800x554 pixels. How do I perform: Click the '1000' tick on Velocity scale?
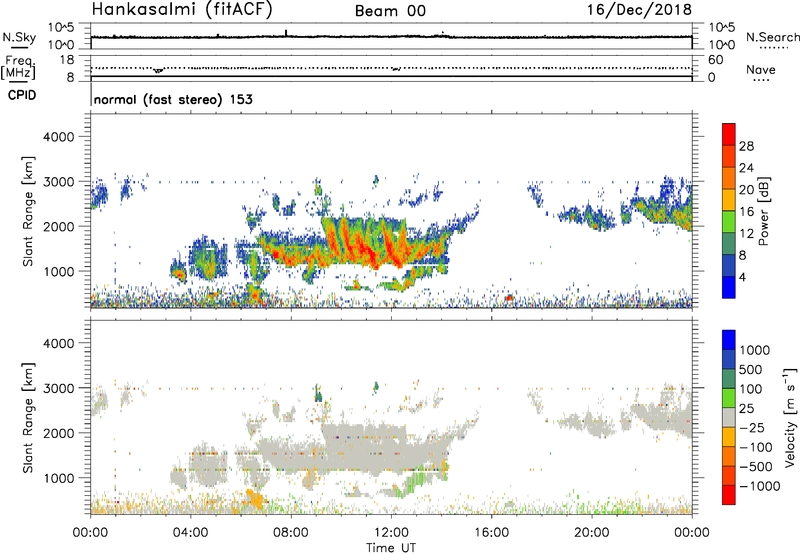tap(755, 350)
